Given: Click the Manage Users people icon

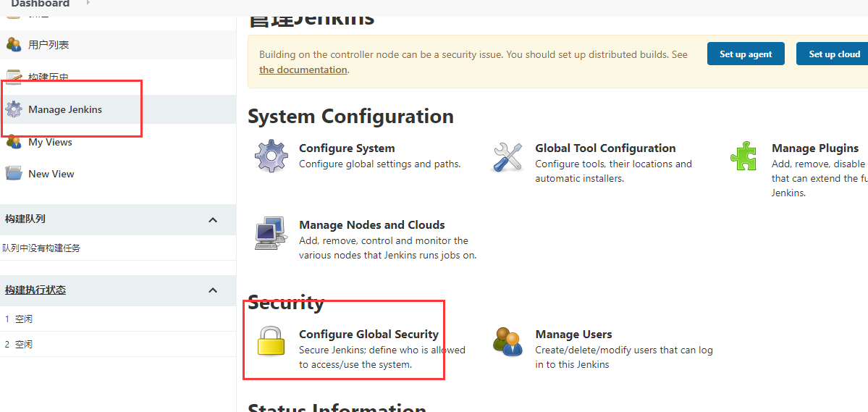Looking at the screenshot, I should point(507,342).
